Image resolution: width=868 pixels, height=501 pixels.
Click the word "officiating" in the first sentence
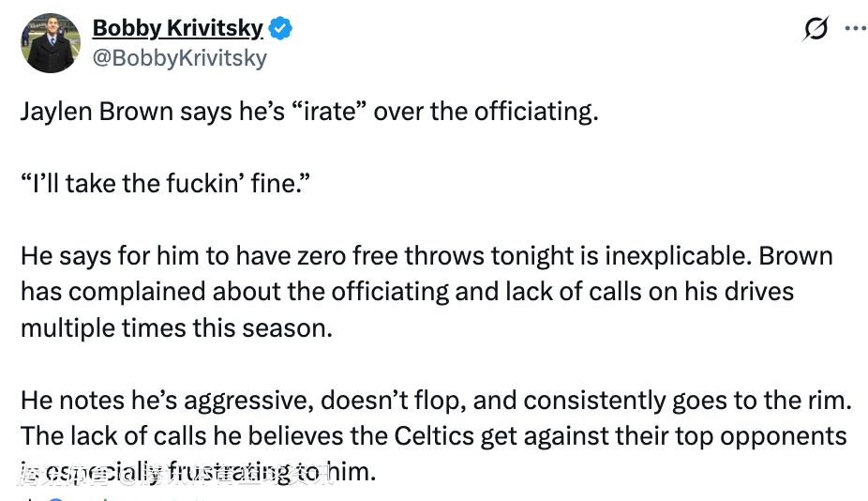[533, 112]
